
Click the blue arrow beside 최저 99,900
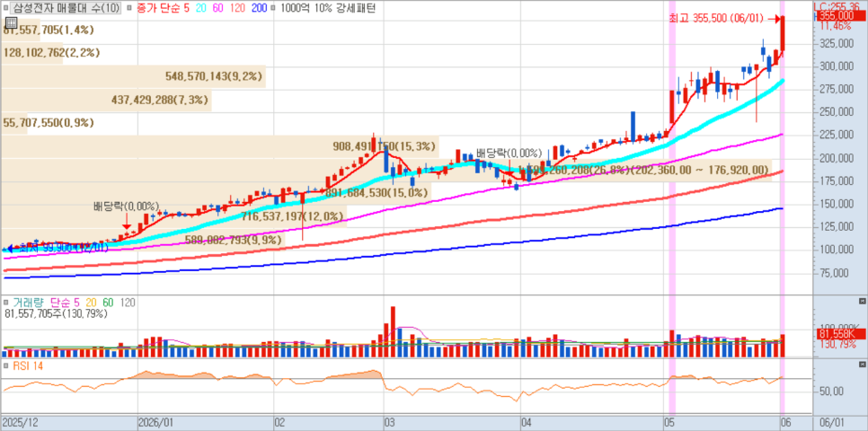tap(8, 249)
